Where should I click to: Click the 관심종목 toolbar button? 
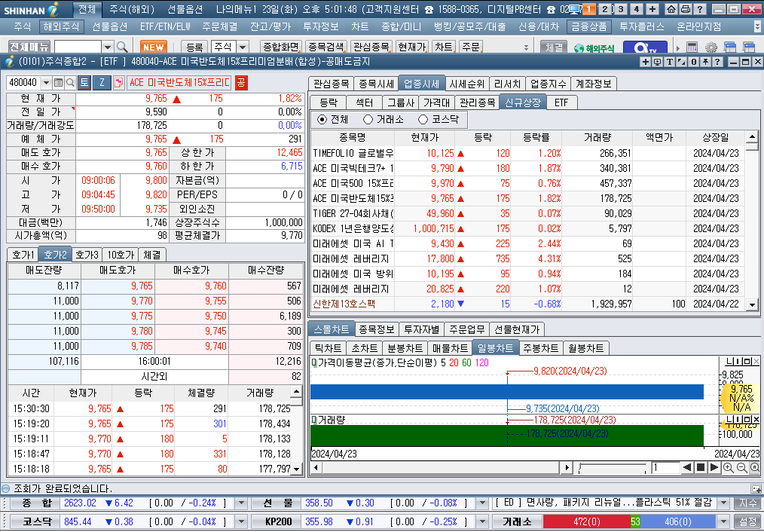tap(371, 47)
